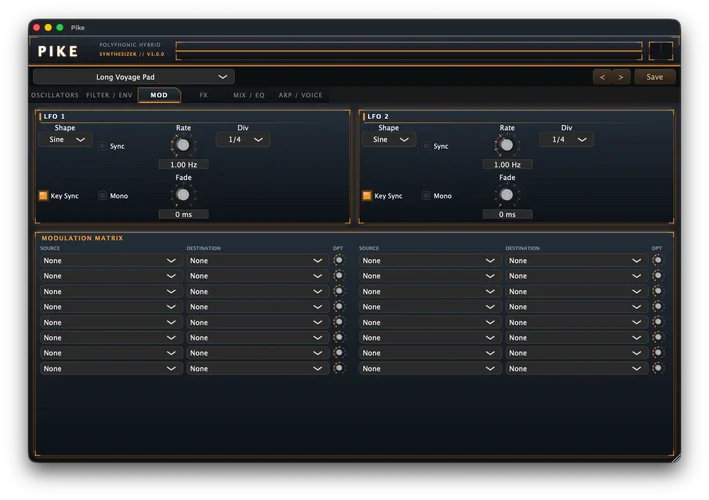Open seventh-row Destination dropdown in right matrix column
This screenshot has height=500, width=709.
pyautogui.click(x=577, y=353)
